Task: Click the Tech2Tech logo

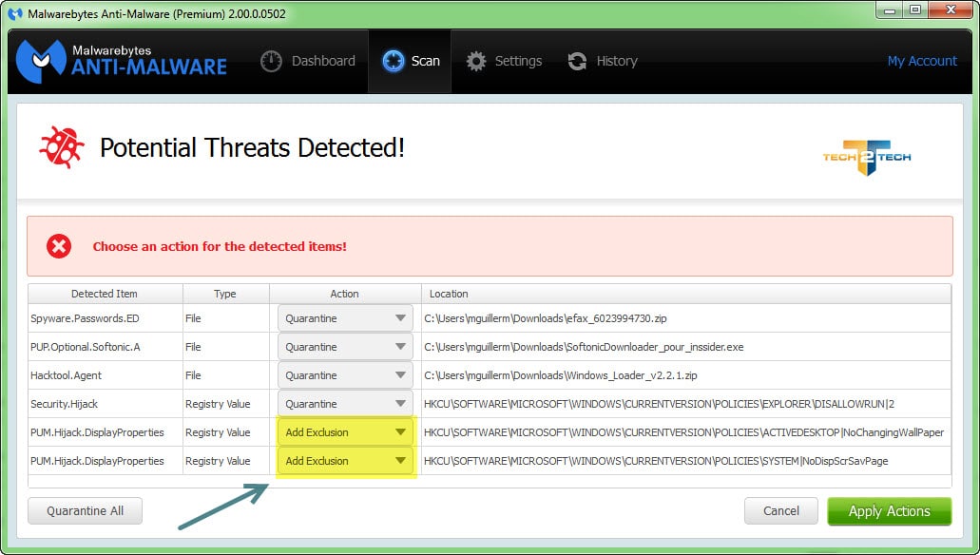Action: coord(866,157)
